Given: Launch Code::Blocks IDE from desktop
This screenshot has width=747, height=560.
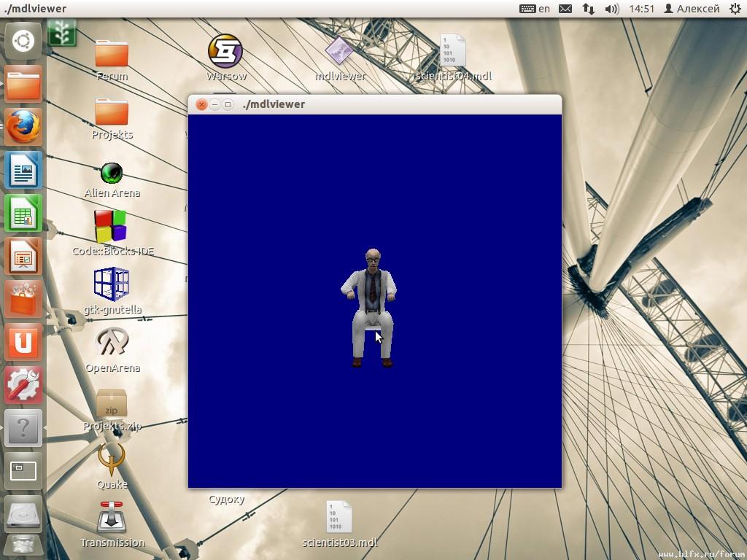Looking at the screenshot, I should click(112, 227).
